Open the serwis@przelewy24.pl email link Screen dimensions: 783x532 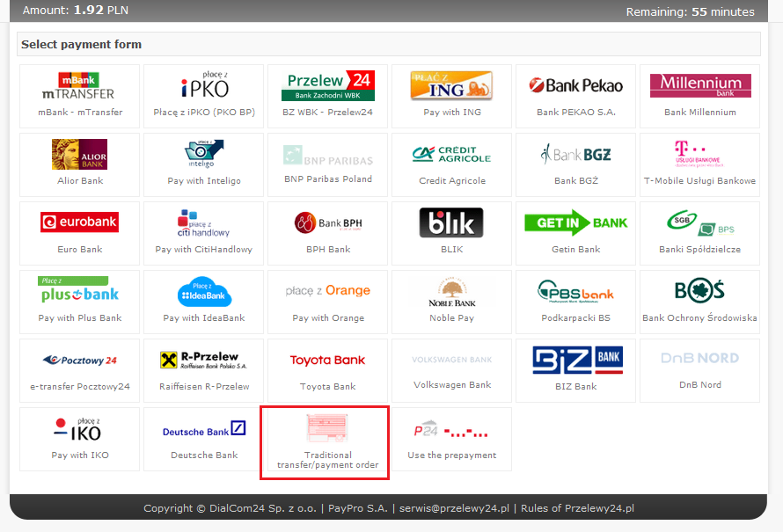[x=454, y=508]
